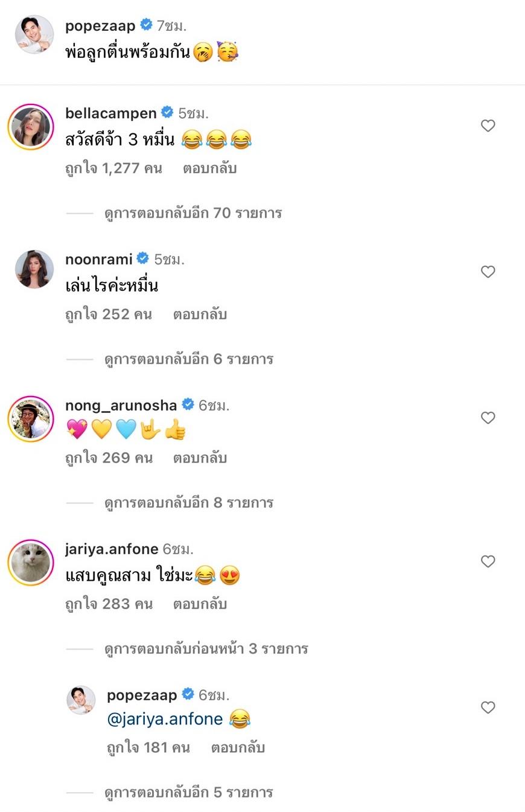Viewport: 525px width, 812px height.
Task: Expand 70 more replies under bellacampen
Action: click(192, 213)
